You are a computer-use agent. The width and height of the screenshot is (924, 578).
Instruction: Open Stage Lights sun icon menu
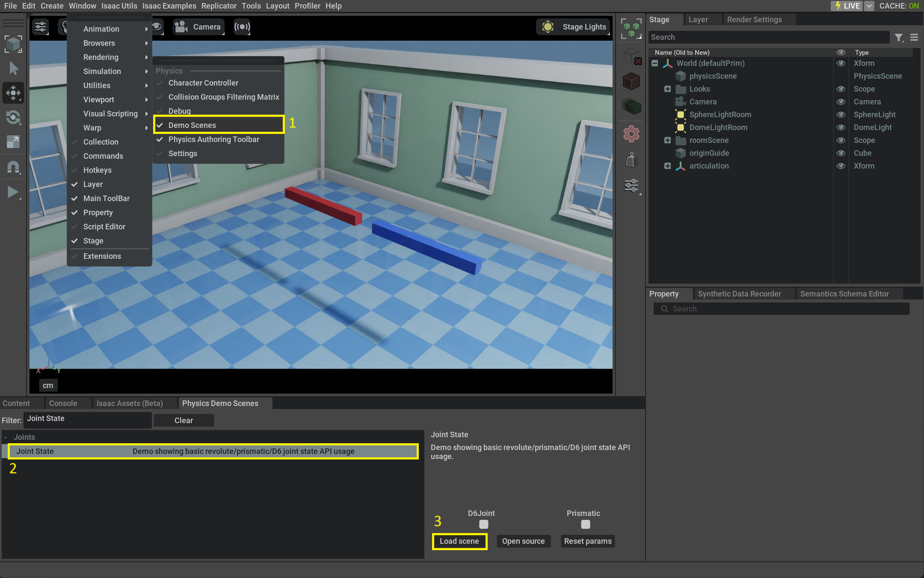coord(548,27)
